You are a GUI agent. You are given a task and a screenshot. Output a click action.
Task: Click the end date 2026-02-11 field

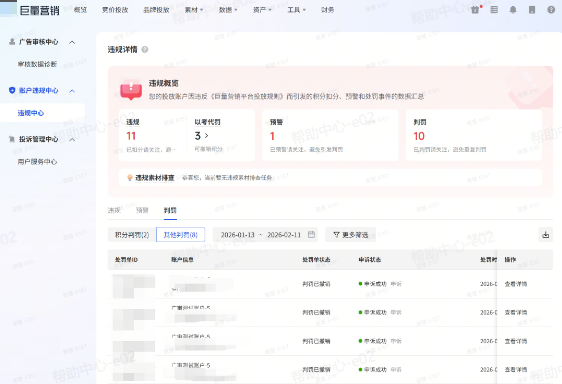coord(284,235)
